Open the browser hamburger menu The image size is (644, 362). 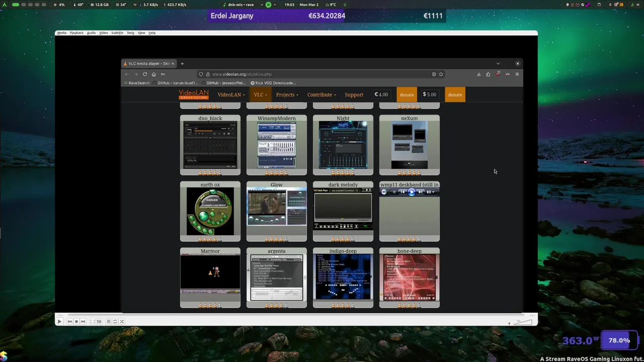(x=517, y=74)
